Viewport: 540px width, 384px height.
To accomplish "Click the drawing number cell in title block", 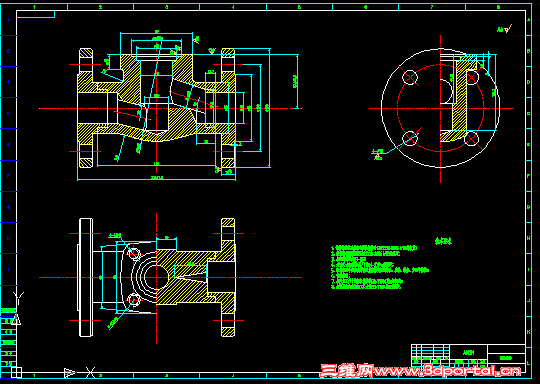I will tap(506, 358).
